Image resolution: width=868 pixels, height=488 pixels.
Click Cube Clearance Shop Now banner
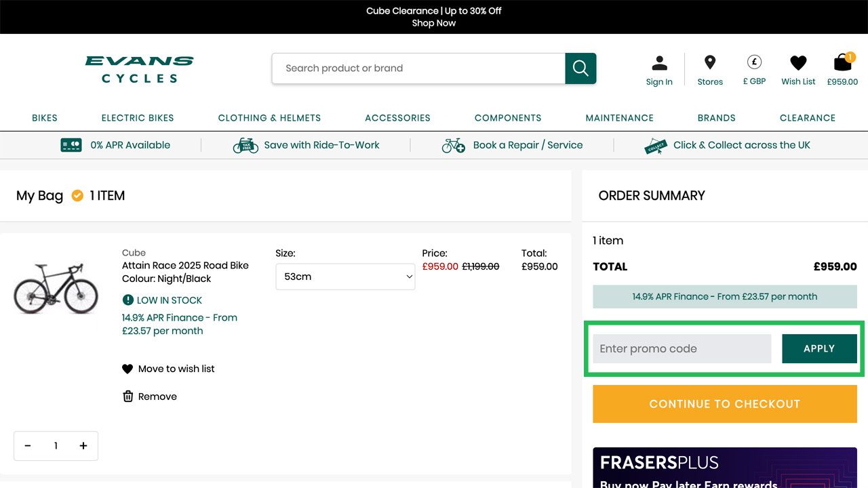click(434, 17)
